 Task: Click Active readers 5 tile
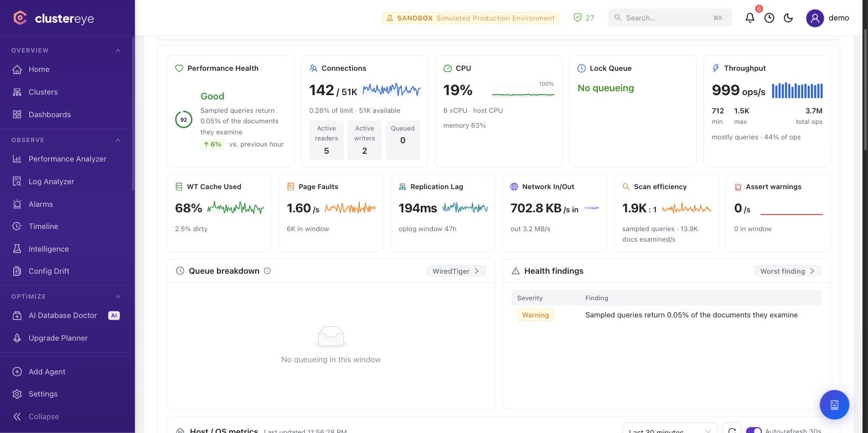tap(327, 140)
